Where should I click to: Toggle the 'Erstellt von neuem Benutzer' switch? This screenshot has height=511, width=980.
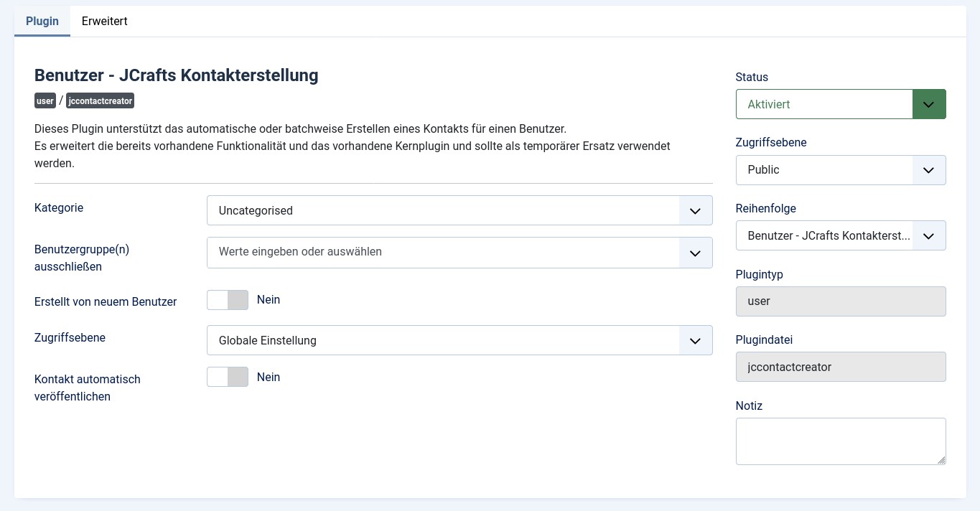pyautogui.click(x=228, y=300)
